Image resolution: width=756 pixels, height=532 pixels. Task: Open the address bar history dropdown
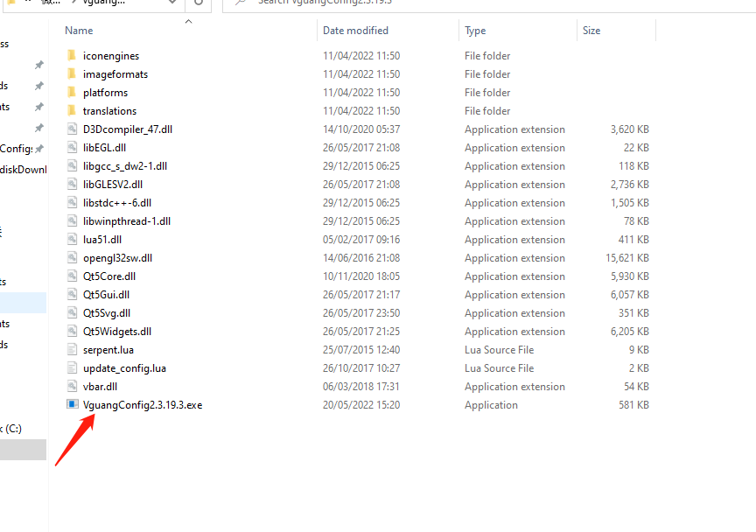pyautogui.click(x=171, y=3)
